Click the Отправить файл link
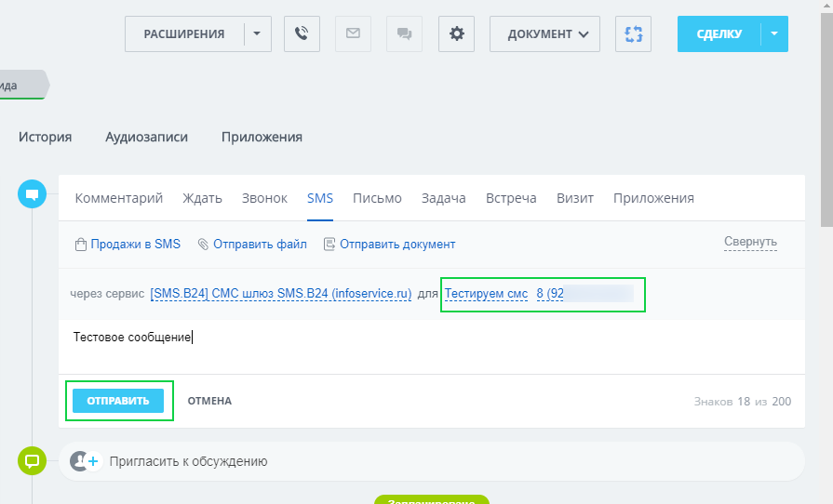This screenshot has width=833, height=504. pyautogui.click(x=260, y=245)
